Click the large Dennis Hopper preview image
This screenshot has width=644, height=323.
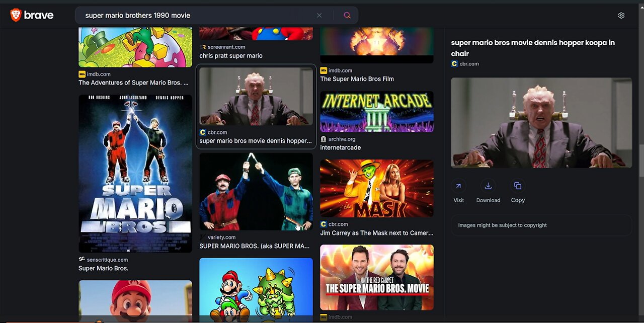click(x=541, y=123)
